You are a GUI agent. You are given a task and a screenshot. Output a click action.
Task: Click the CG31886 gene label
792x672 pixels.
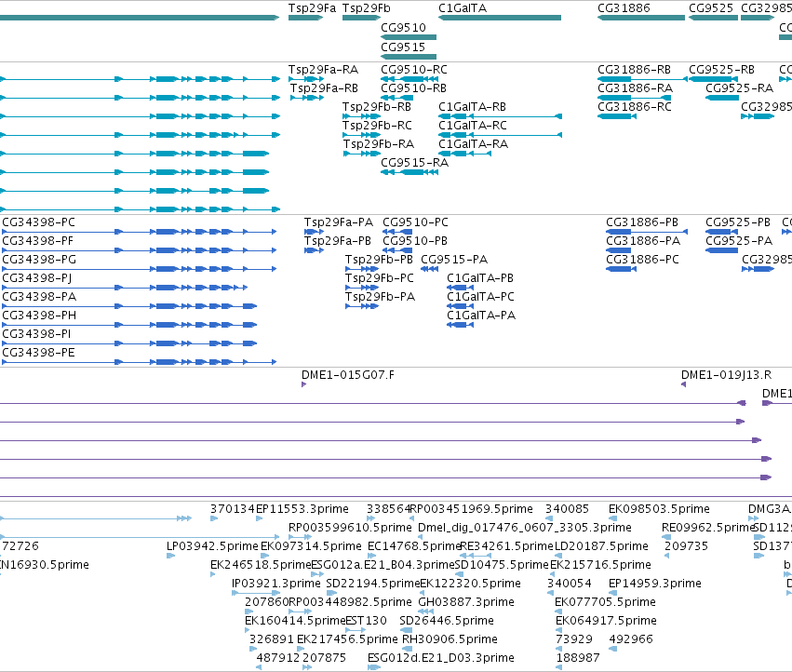[x=624, y=8]
